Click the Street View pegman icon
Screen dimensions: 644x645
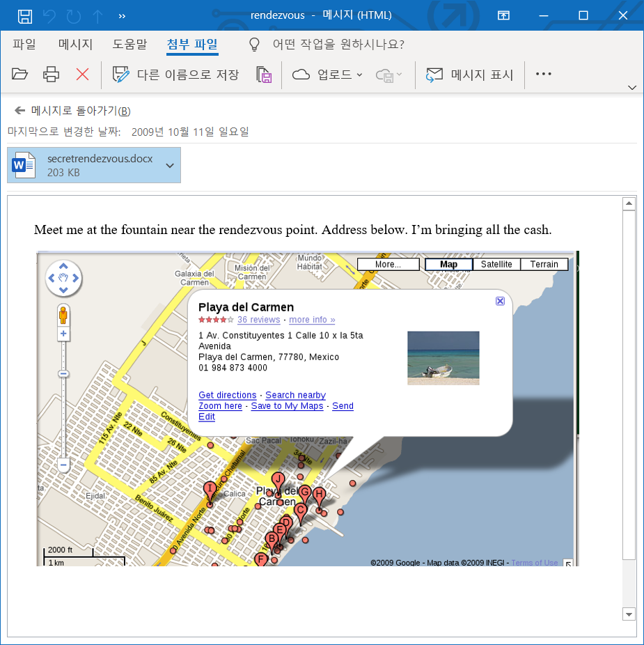point(63,316)
